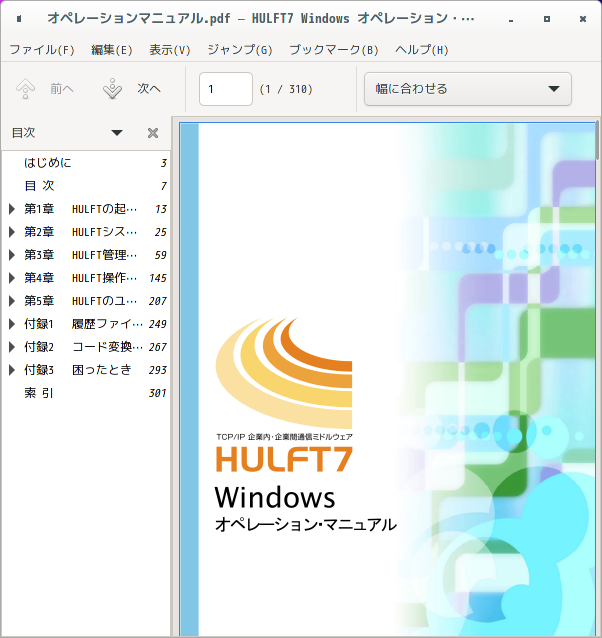Select the 目 次 outline entry
The image size is (602, 638).
tap(86, 186)
